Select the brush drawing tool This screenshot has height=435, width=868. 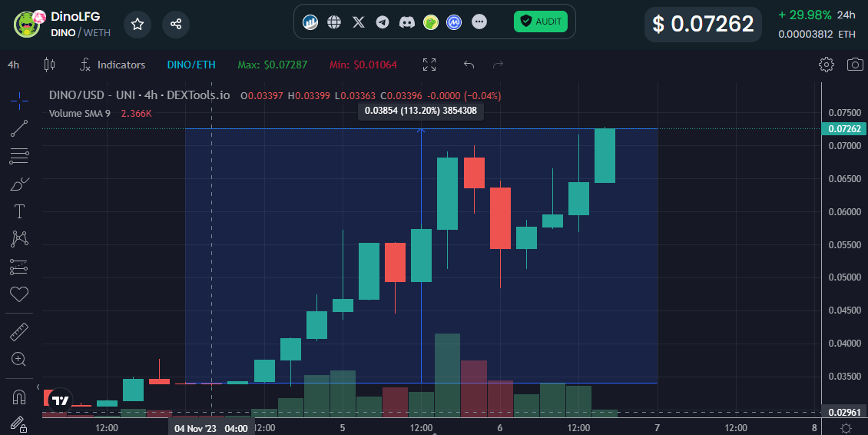[x=19, y=184]
